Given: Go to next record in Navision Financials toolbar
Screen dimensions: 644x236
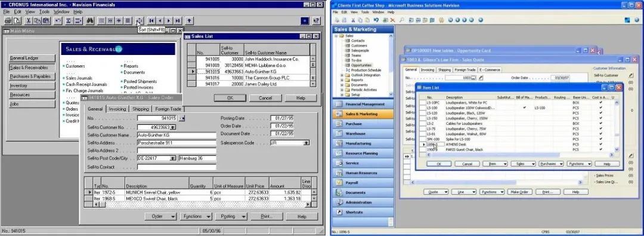Looking at the screenshot, I should click(x=169, y=20).
